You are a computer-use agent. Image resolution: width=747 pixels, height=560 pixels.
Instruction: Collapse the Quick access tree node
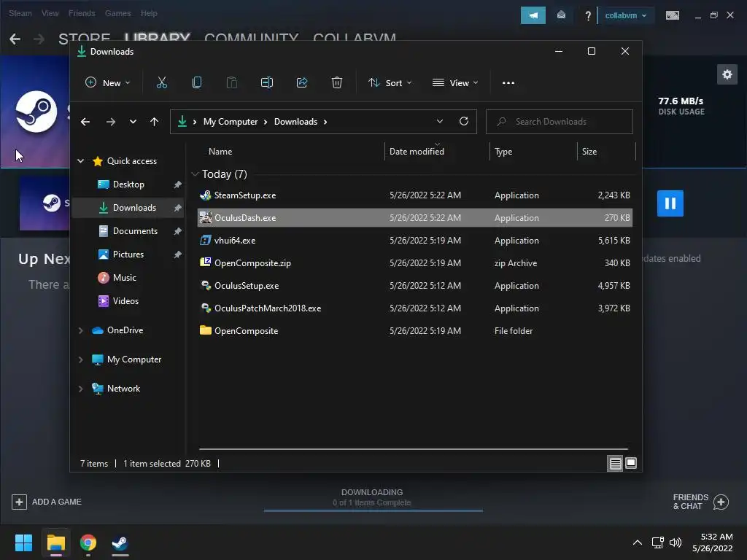[80, 161]
